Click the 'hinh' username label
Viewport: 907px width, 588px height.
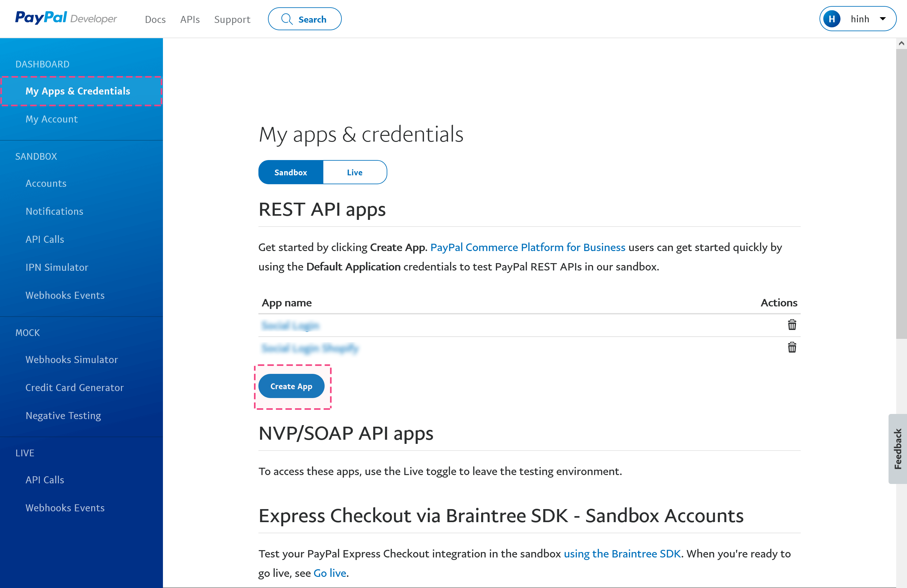(860, 19)
